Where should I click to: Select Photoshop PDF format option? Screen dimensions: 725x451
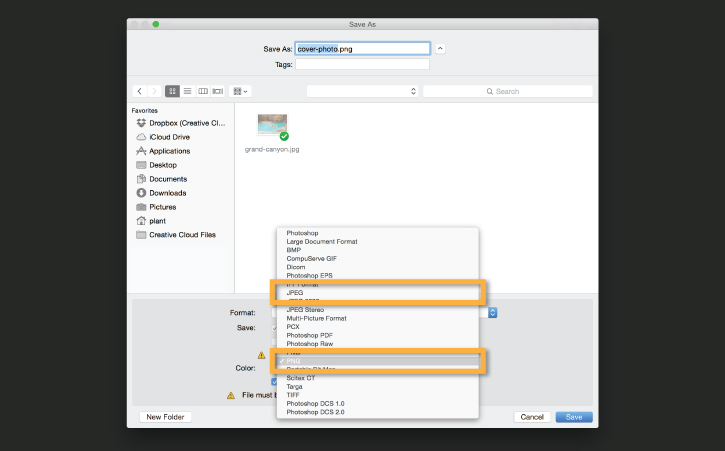[309, 335]
